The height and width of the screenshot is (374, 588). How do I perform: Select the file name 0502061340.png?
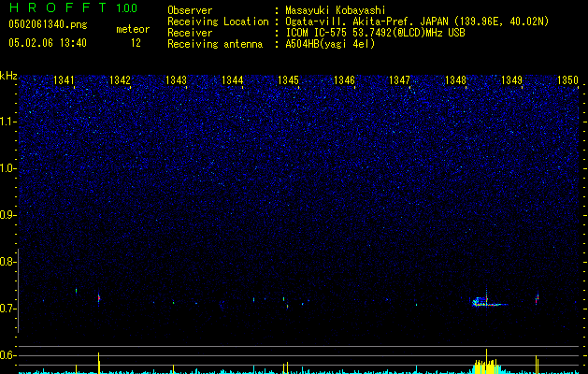click(x=48, y=24)
